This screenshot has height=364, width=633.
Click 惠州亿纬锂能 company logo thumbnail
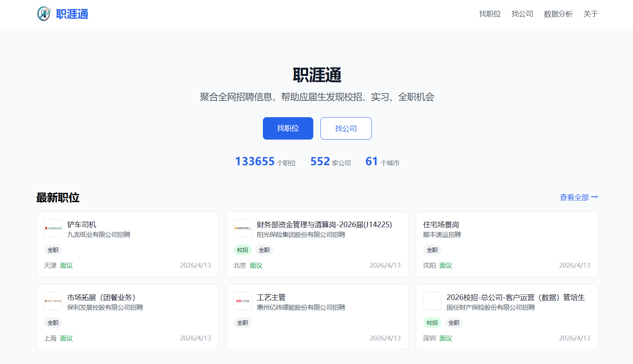[x=242, y=301]
